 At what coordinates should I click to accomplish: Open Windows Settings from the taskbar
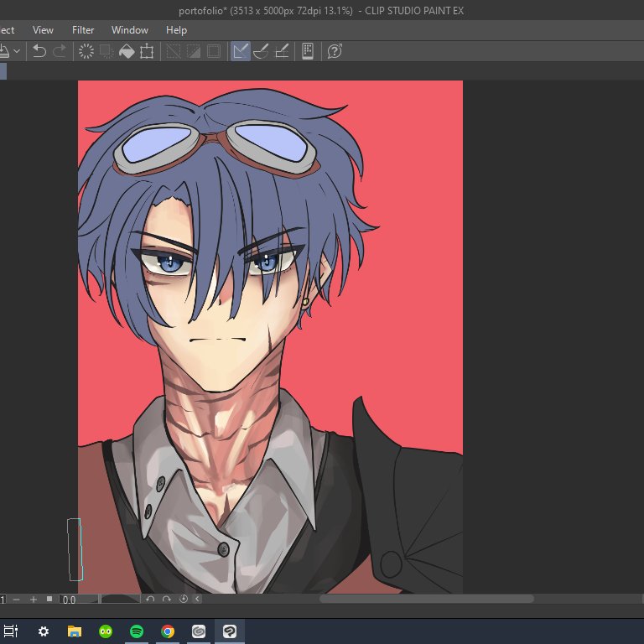(43, 631)
